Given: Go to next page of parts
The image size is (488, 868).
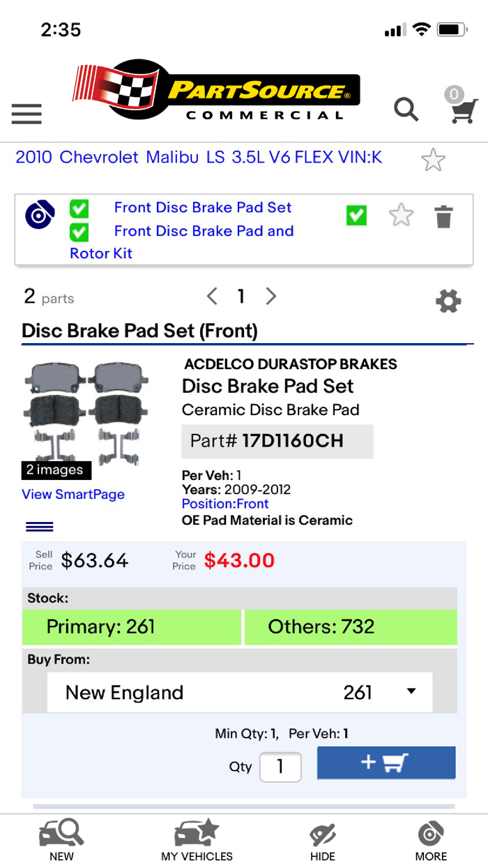Looking at the screenshot, I should pos(271,296).
